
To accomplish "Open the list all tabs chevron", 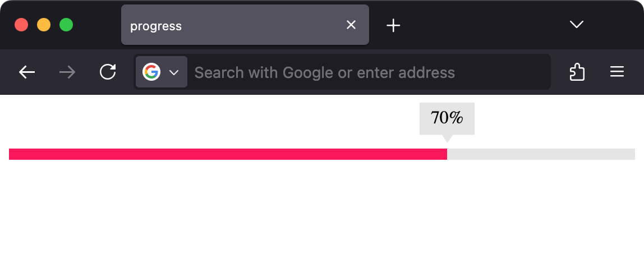I will click(x=577, y=25).
